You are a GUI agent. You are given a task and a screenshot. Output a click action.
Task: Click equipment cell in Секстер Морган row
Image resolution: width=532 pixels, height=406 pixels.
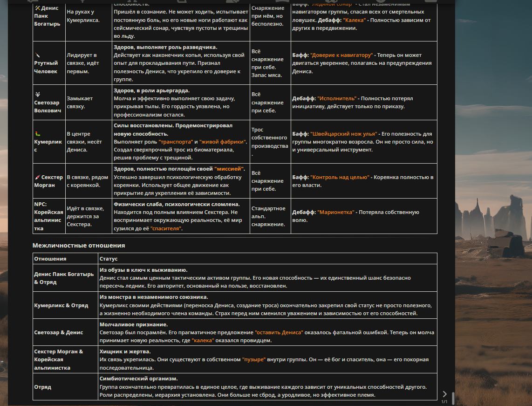tap(270, 181)
